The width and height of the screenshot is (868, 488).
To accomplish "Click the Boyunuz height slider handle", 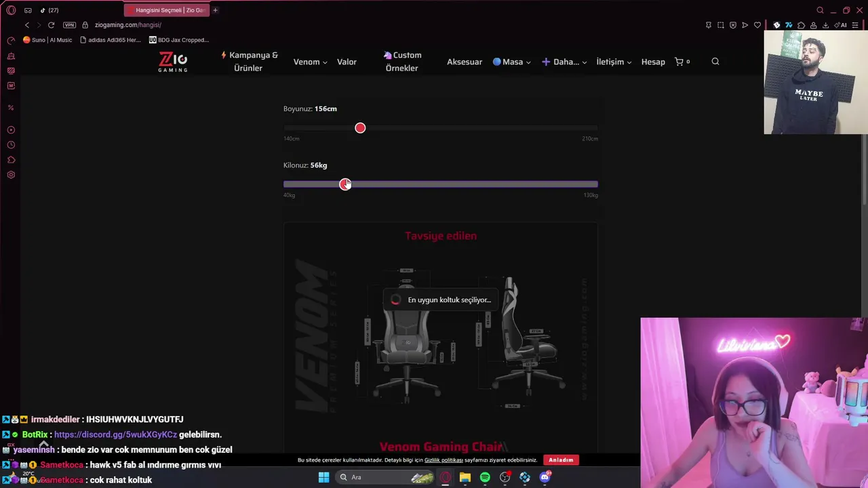I will (x=360, y=128).
